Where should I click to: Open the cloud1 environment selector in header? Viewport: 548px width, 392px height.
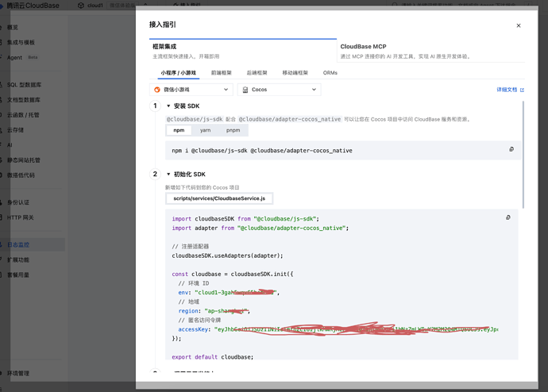click(x=112, y=6)
